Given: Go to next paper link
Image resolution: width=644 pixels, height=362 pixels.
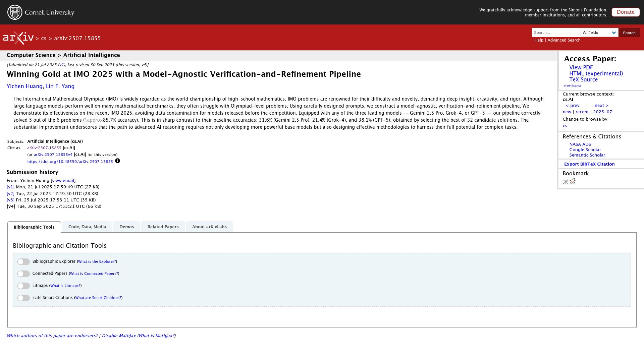Looking at the screenshot, I should pyautogui.click(x=601, y=106).
